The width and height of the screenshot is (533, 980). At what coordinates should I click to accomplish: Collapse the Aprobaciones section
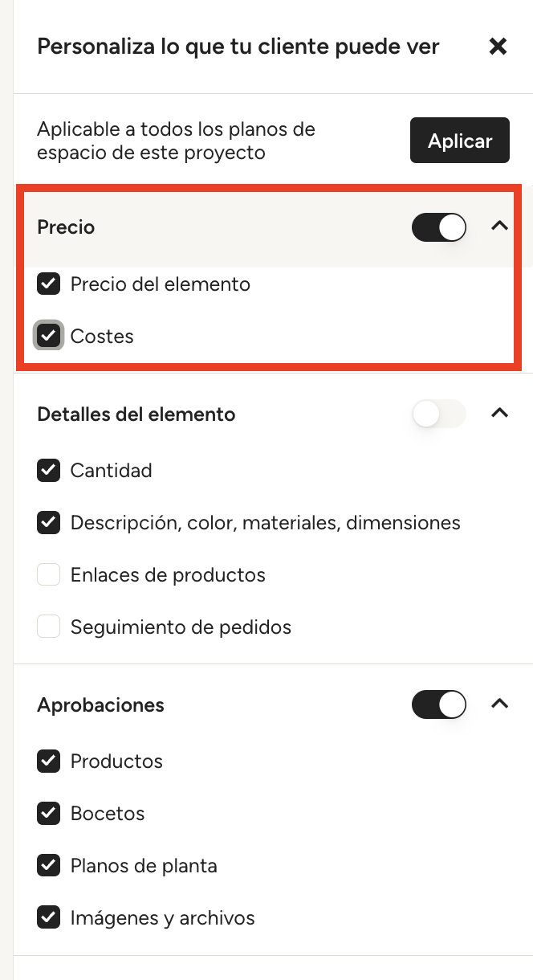(499, 704)
